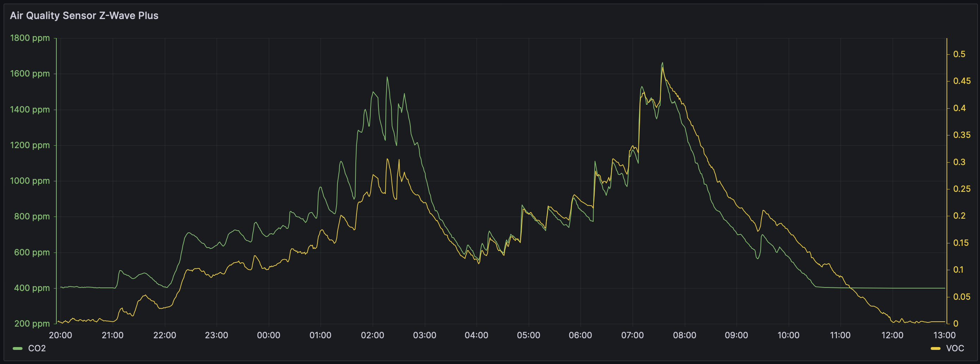Screen dimensions: 980x364
Task: Click the 1000 ppm axis label
Action: 30,181
